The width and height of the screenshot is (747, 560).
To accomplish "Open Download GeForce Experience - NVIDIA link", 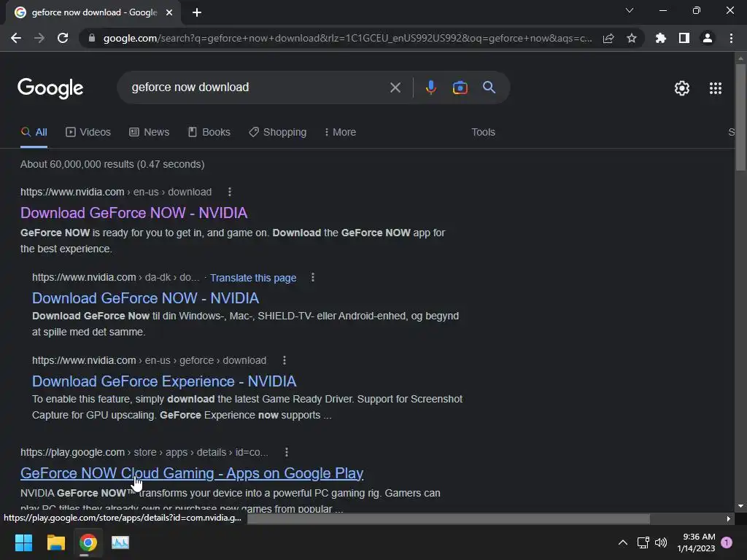I will pyautogui.click(x=164, y=381).
